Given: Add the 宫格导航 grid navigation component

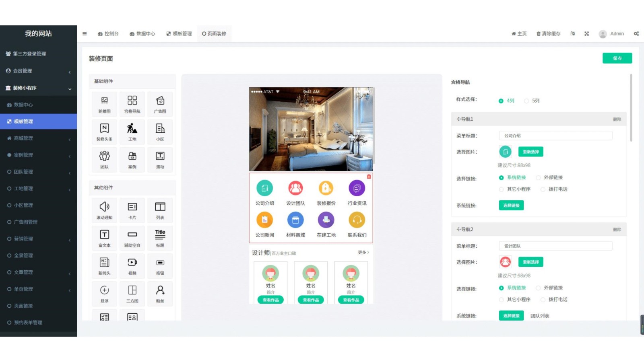Looking at the screenshot, I should tap(132, 104).
